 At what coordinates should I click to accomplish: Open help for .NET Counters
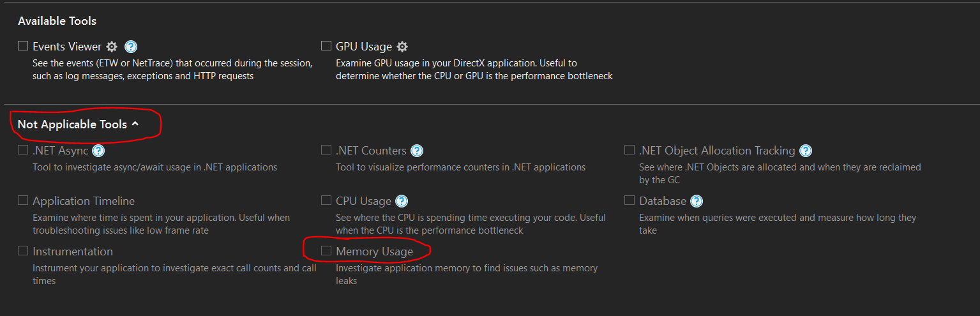point(417,151)
